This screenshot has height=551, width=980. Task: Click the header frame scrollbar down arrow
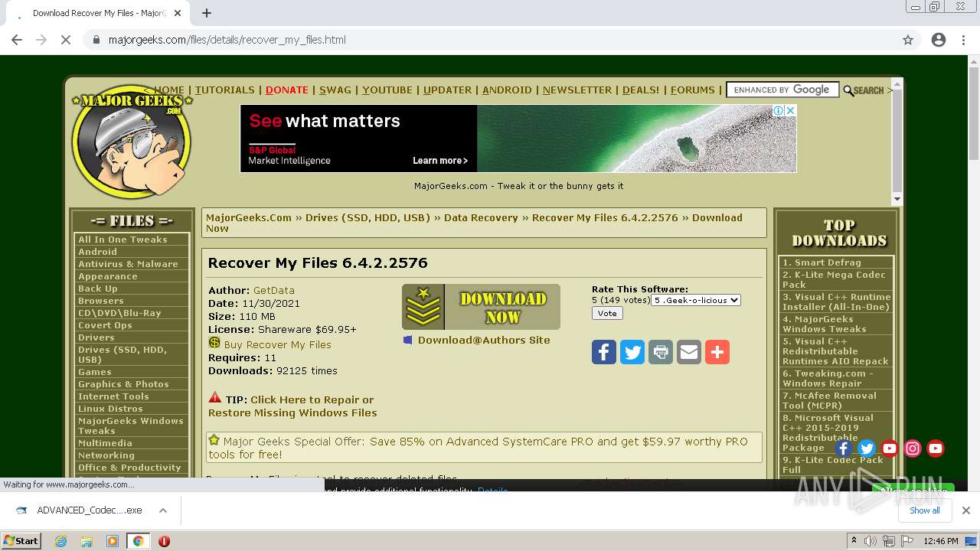[897, 199]
